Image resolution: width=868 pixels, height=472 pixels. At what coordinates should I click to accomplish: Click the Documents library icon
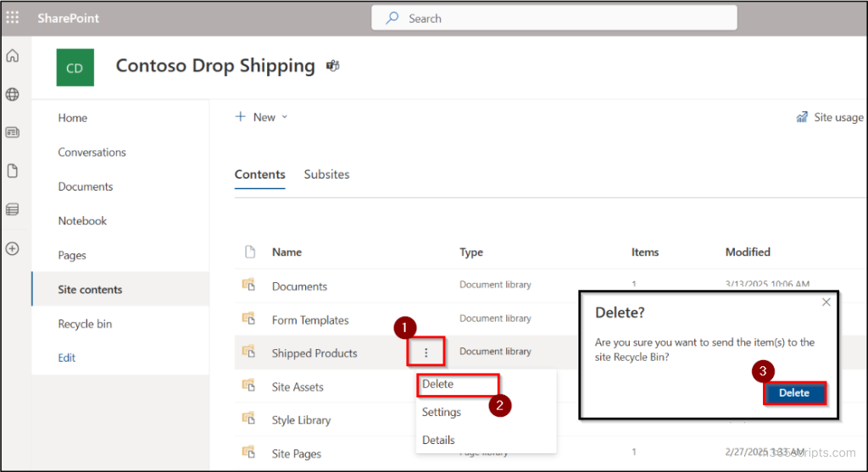coord(248,285)
